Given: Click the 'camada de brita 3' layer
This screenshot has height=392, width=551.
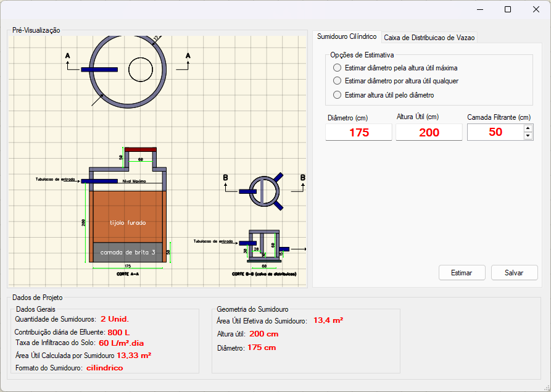Looking at the screenshot, I should (x=128, y=252).
